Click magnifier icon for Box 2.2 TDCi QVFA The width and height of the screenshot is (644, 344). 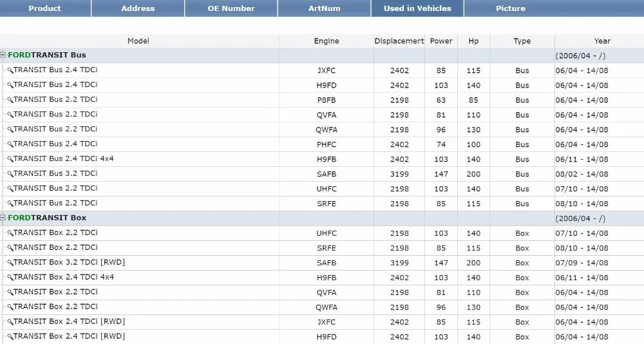tap(10, 292)
